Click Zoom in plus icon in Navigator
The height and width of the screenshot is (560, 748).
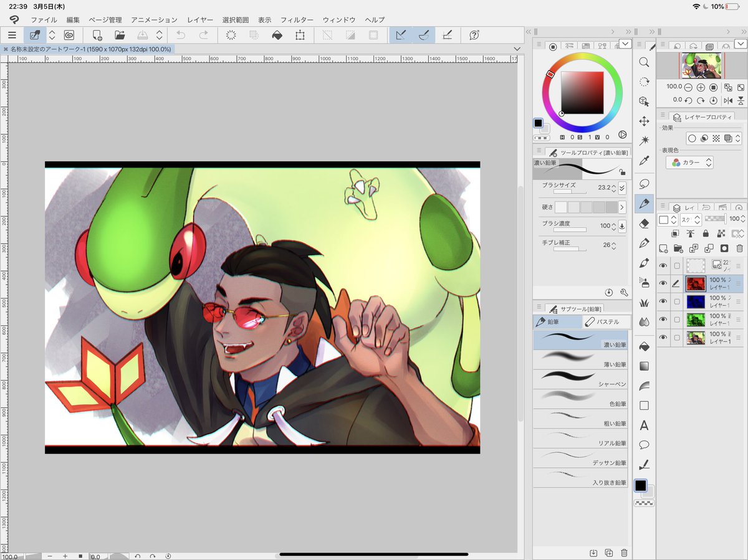[x=701, y=87]
